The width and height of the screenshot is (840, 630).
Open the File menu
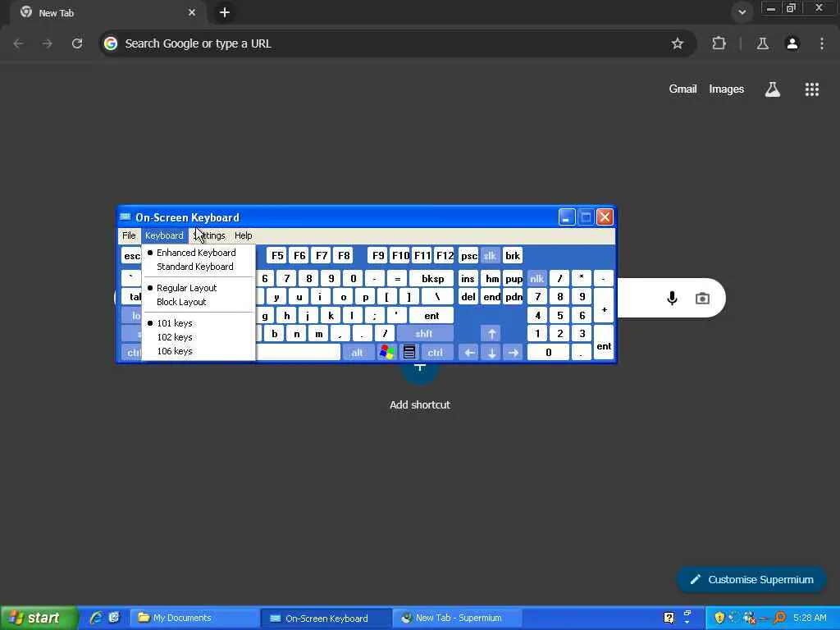tap(129, 235)
